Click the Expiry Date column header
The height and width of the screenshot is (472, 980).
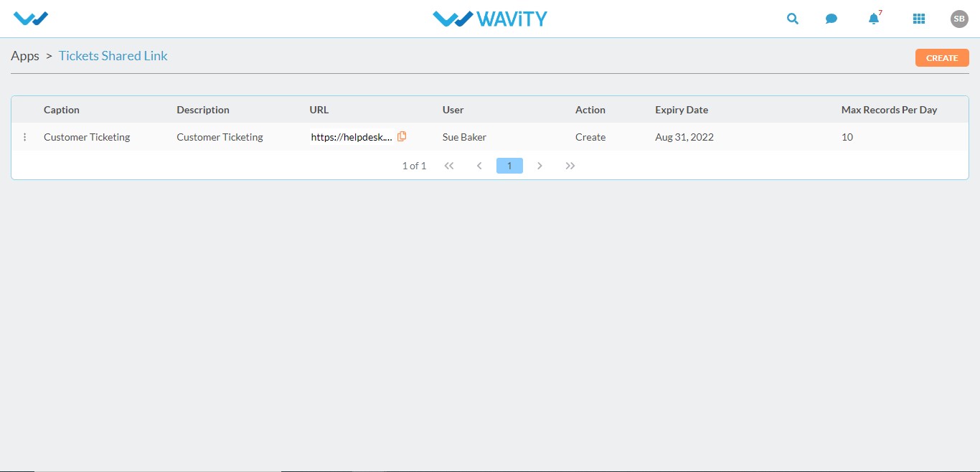[682, 110]
